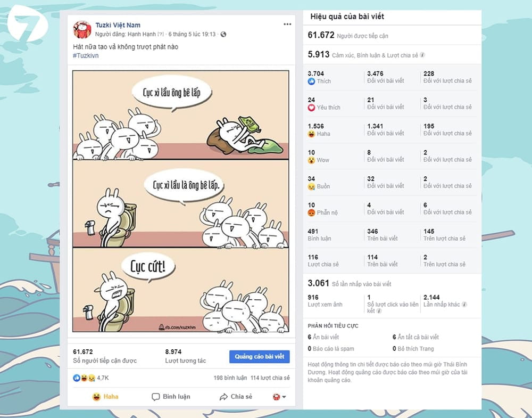Open the post-as profile selector dropdown
The image size is (532, 418).
[279, 397]
